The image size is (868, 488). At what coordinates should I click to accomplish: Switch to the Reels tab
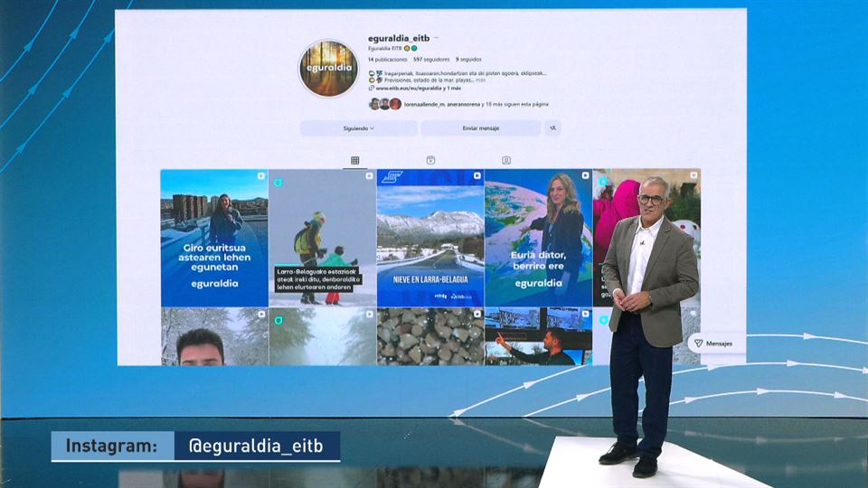pos(430,160)
